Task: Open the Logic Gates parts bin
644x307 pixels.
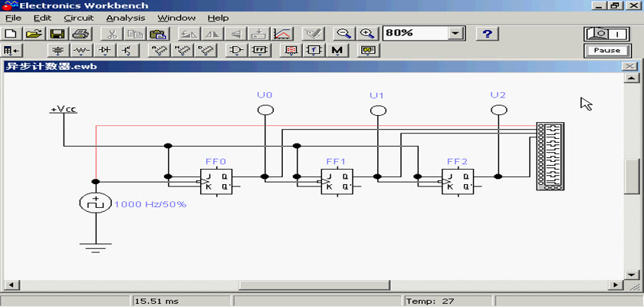Action: tap(238, 51)
